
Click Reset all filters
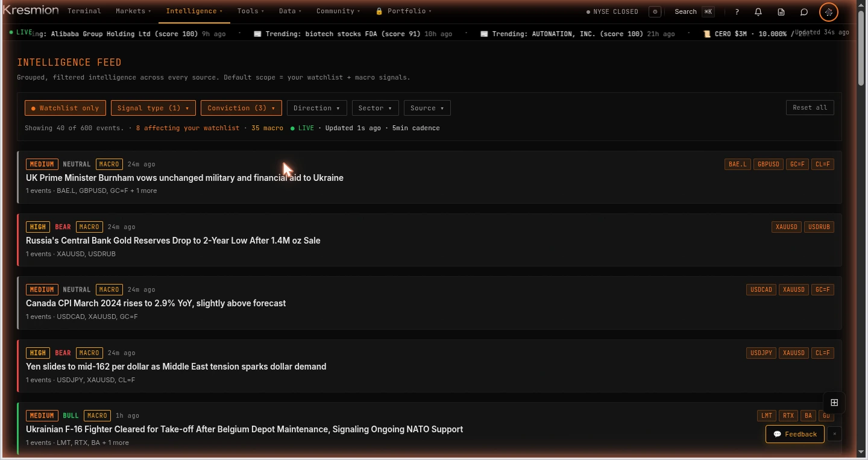point(810,107)
